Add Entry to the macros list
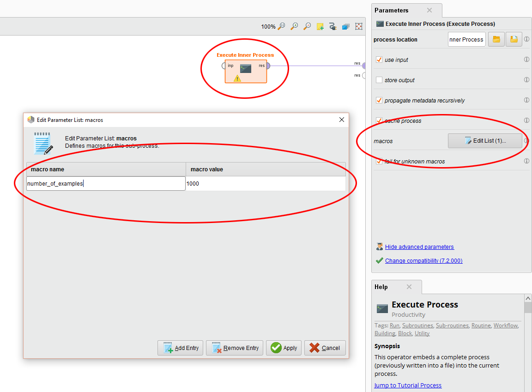 (180, 348)
